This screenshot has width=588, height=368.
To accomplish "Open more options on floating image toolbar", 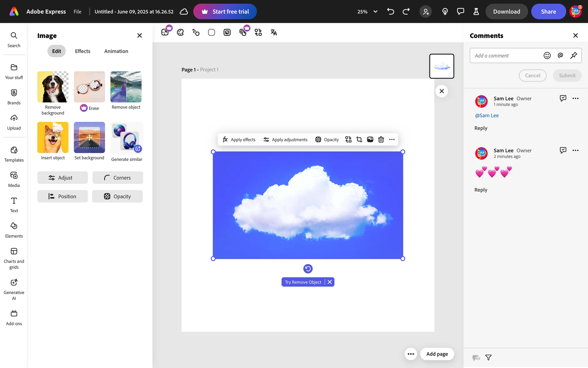I will coord(392,140).
